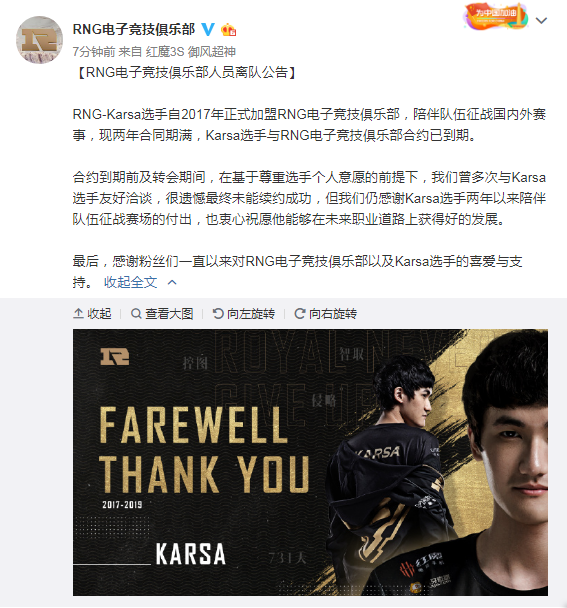The image size is (567, 608).
Task: Expand the post options chevron menu
Action: click(x=541, y=20)
